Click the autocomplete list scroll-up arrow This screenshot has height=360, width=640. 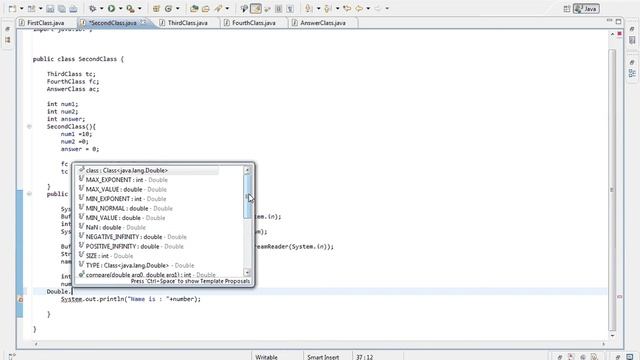(247, 170)
